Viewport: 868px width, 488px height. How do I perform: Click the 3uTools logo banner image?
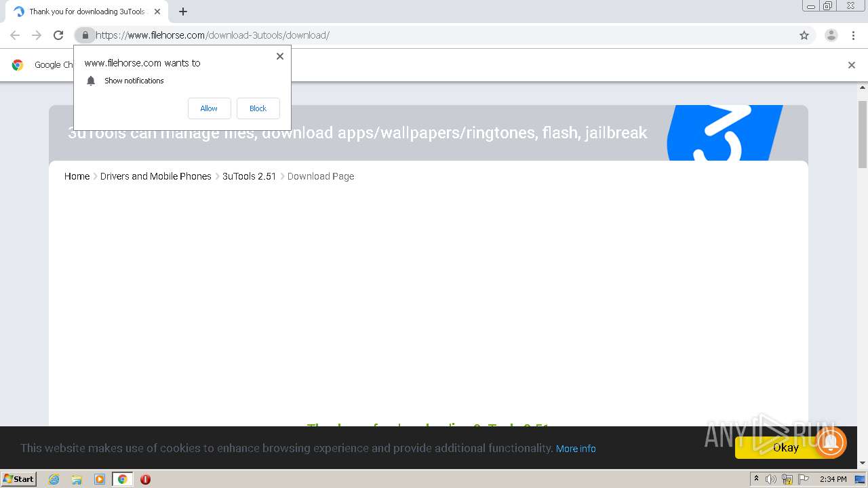724,133
